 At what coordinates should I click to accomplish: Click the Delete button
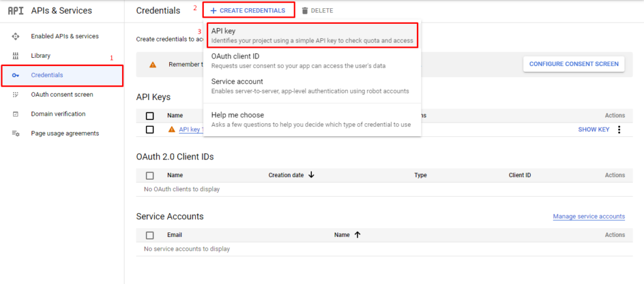pyautogui.click(x=317, y=11)
